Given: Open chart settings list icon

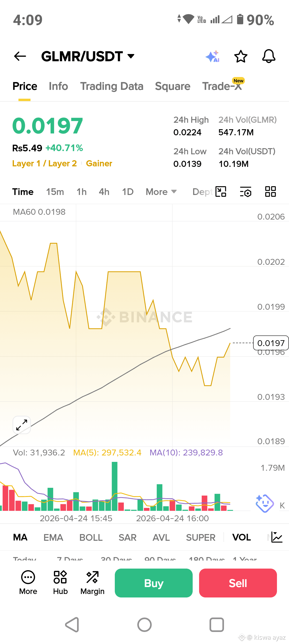Looking at the screenshot, I should (x=245, y=192).
